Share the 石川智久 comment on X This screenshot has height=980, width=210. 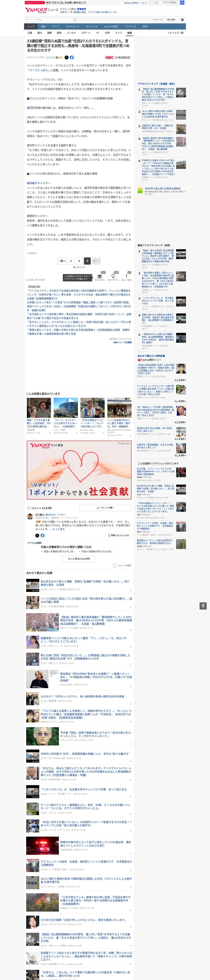click(x=37, y=536)
